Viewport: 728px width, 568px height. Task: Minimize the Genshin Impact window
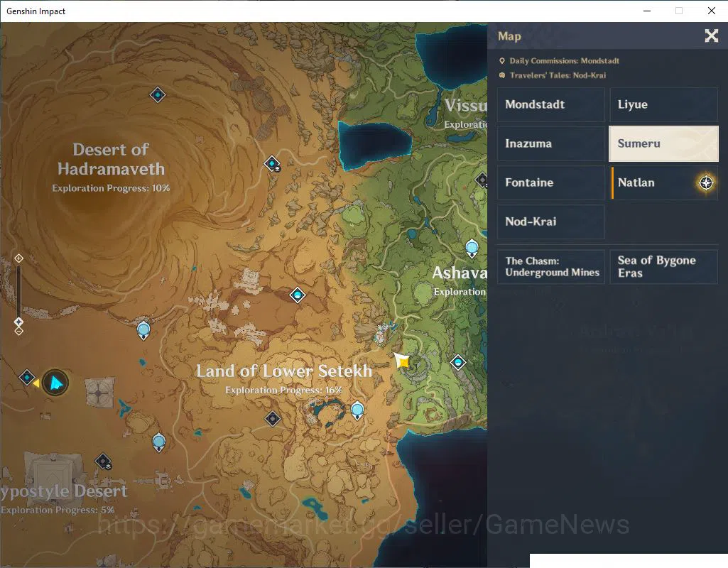click(647, 11)
